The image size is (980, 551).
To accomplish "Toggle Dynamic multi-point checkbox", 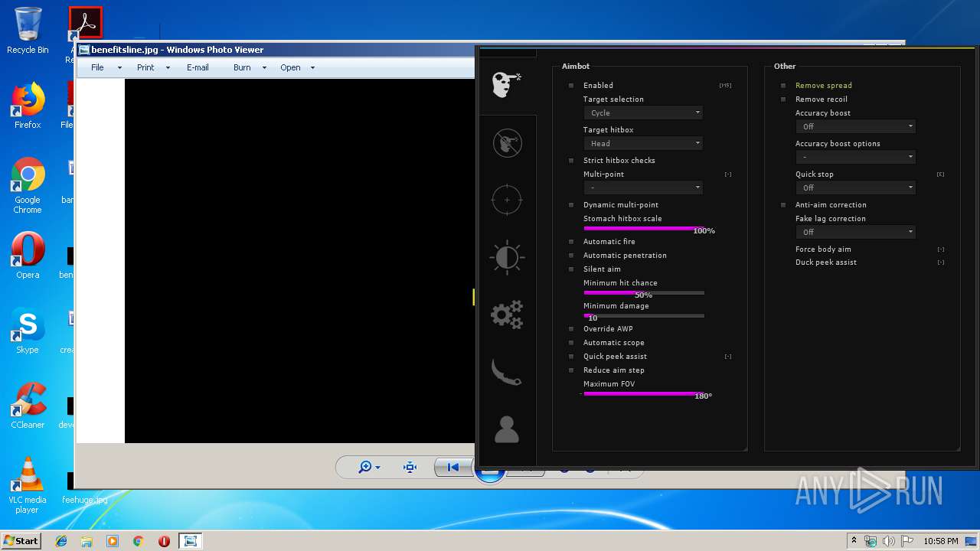I will [x=571, y=205].
